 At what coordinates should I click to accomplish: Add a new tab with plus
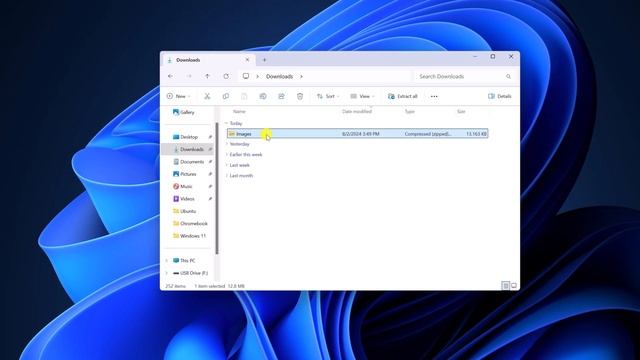pyautogui.click(x=264, y=60)
